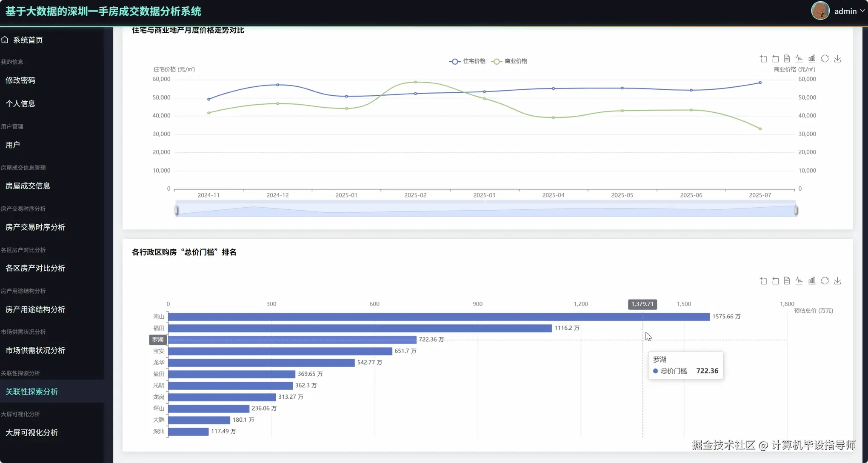Click zoom reset icon on price trend chart
The image size is (868, 463).
point(775,59)
